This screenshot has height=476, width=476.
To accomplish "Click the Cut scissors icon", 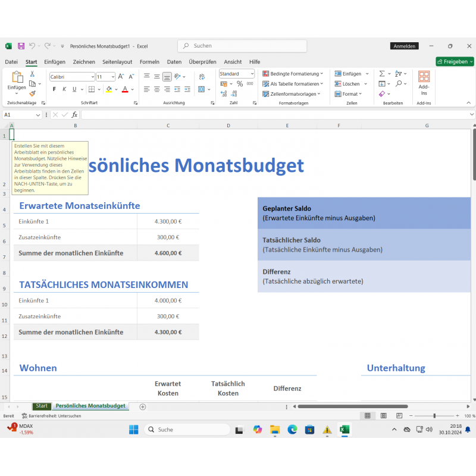I will click(x=32, y=74).
